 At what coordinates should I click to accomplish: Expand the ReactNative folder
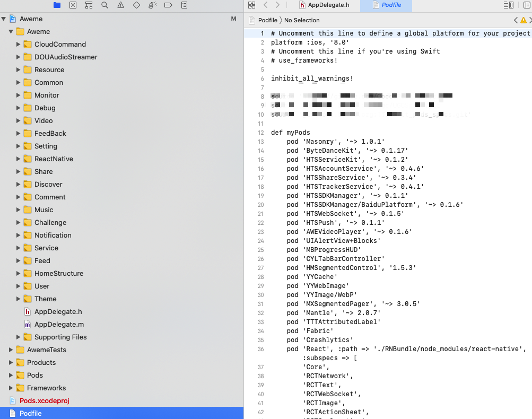point(19,159)
